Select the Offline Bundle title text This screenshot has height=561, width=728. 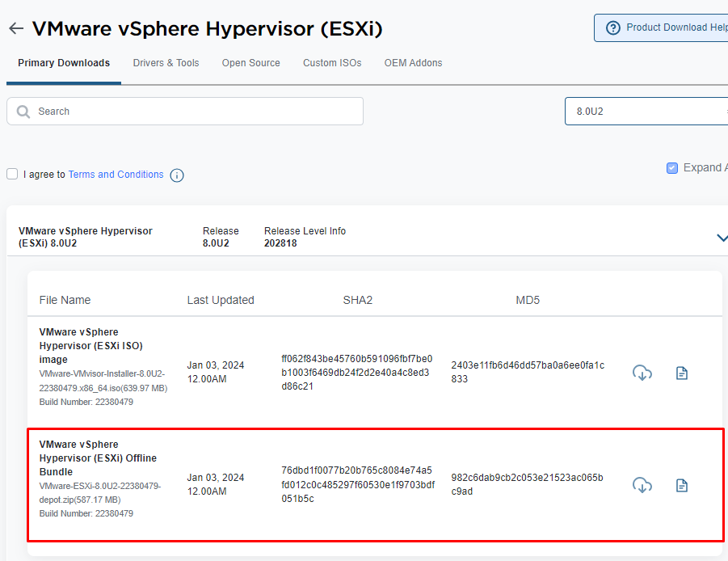coord(98,458)
